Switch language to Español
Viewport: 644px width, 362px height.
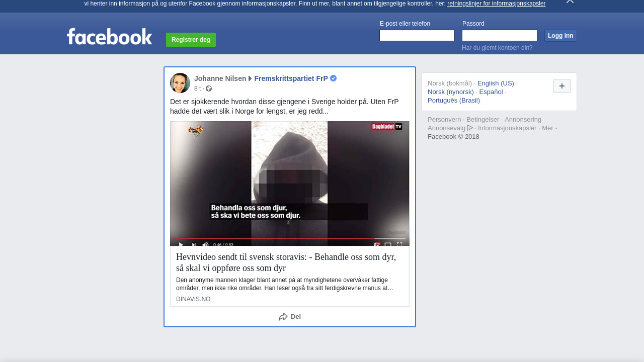[491, 92]
